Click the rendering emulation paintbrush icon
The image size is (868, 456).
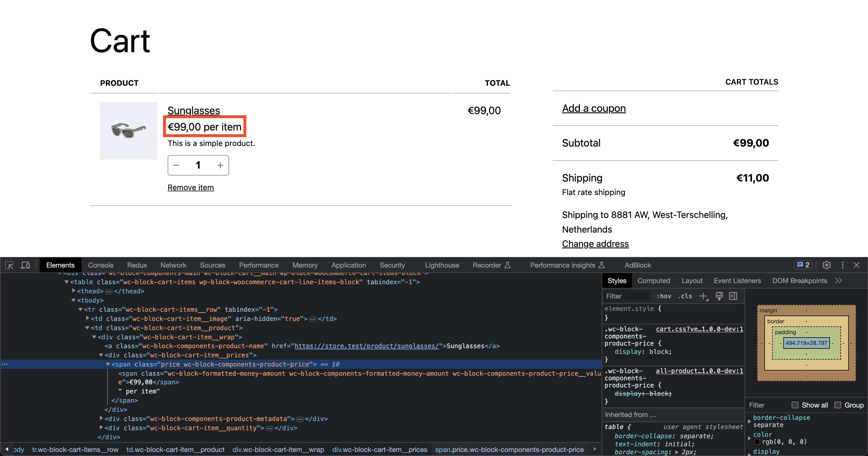point(719,296)
